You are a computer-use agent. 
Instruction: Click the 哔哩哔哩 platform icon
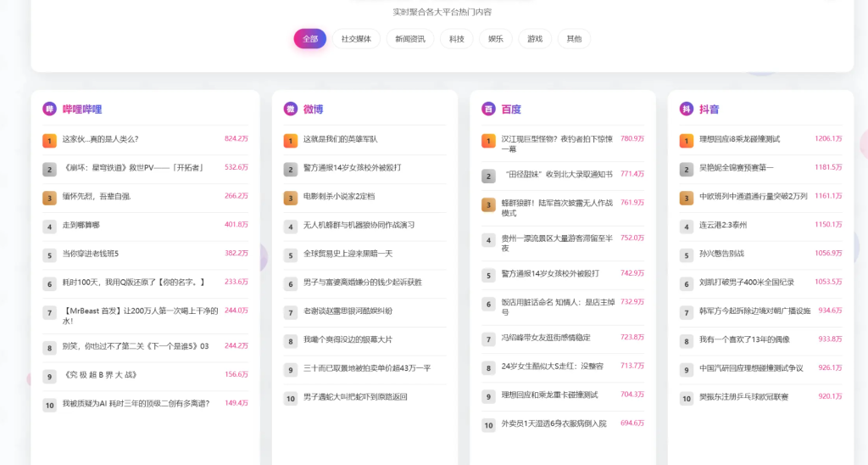(x=49, y=109)
